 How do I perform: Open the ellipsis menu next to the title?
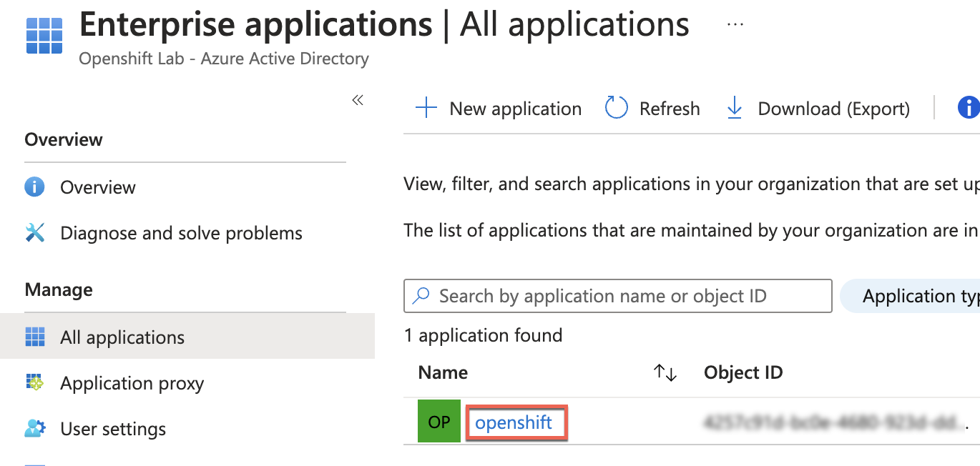coord(735,24)
